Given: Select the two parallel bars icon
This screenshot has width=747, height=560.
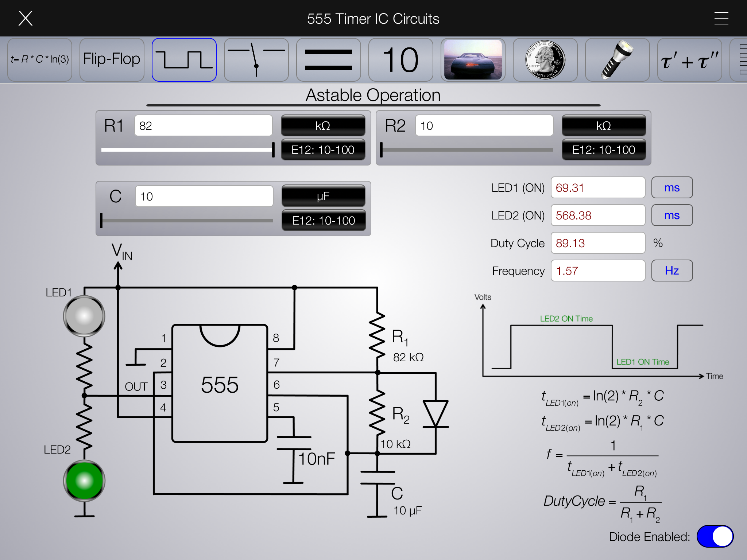Looking at the screenshot, I should pyautogui.click(x=328, y=60).
